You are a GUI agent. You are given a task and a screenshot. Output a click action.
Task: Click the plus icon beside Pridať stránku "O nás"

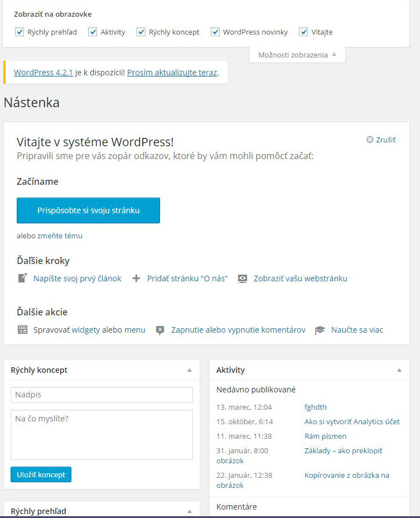[x=136, y=279]
